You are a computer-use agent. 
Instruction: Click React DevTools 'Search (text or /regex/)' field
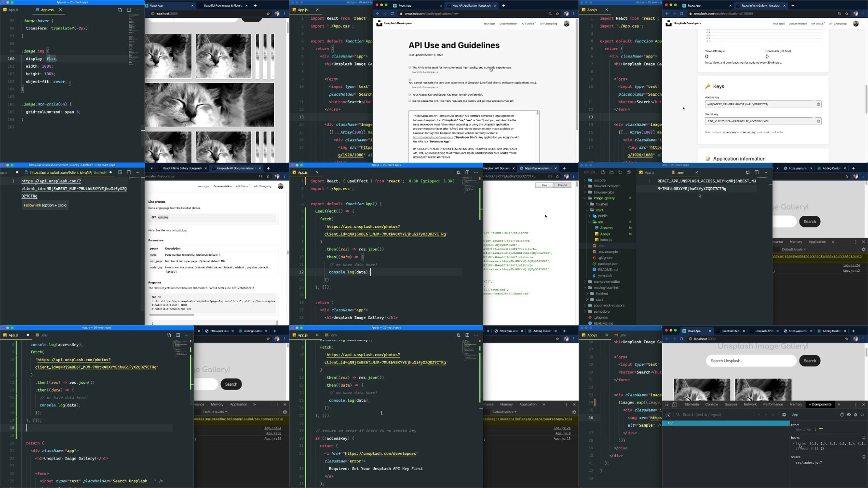[716, 415]
